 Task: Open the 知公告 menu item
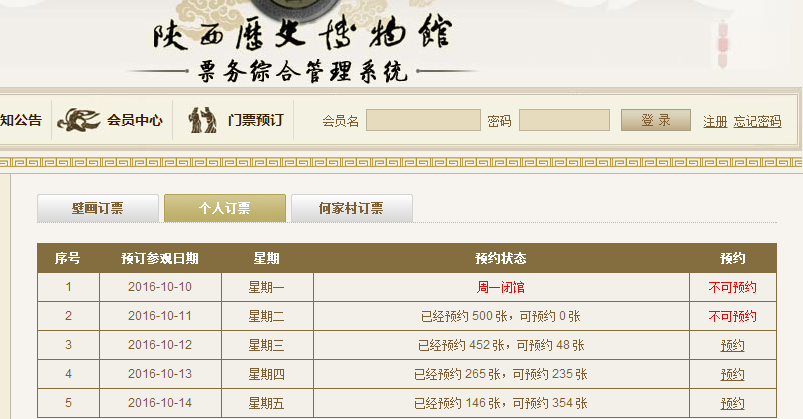[x=20, y=120]
